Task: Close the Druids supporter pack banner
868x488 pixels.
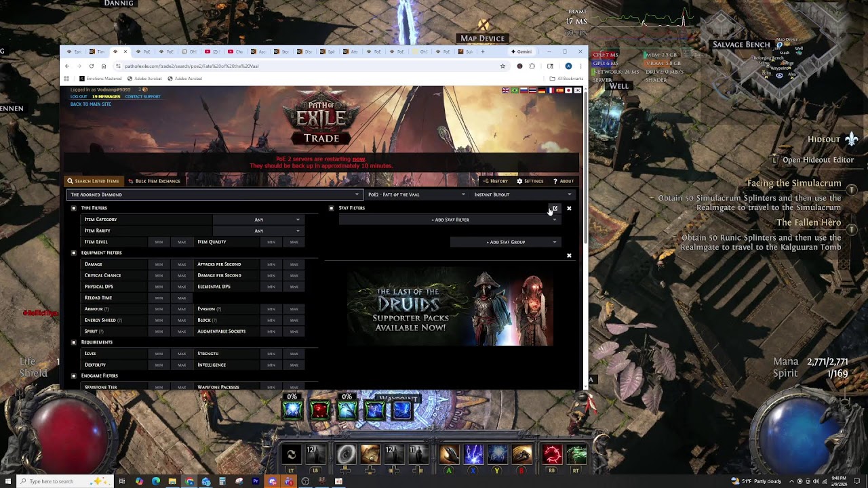Action: [x=569, y=256]
